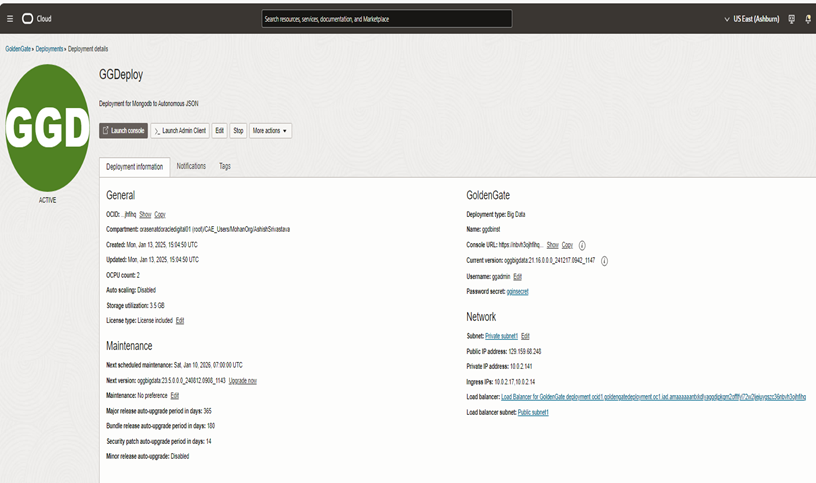Go to Deployments breadcrumb link
The height and width of the screenshot is (483, 816).
tap(49, 49)
